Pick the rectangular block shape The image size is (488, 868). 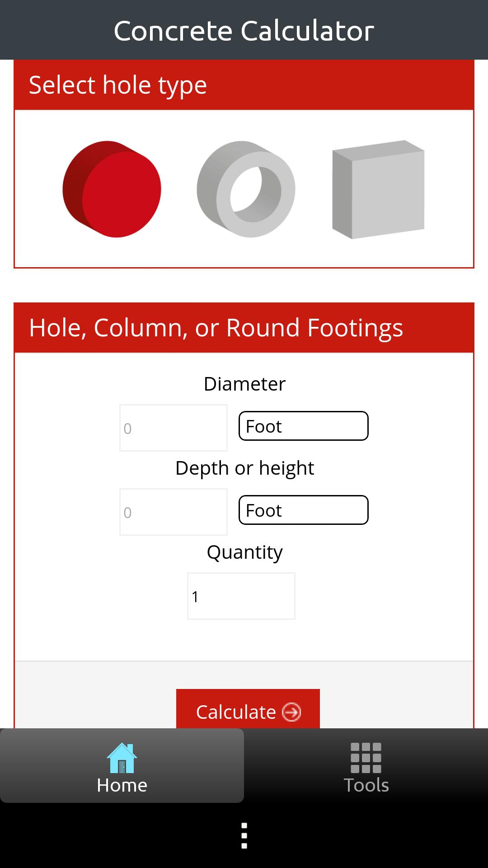(x=378, y=190)
